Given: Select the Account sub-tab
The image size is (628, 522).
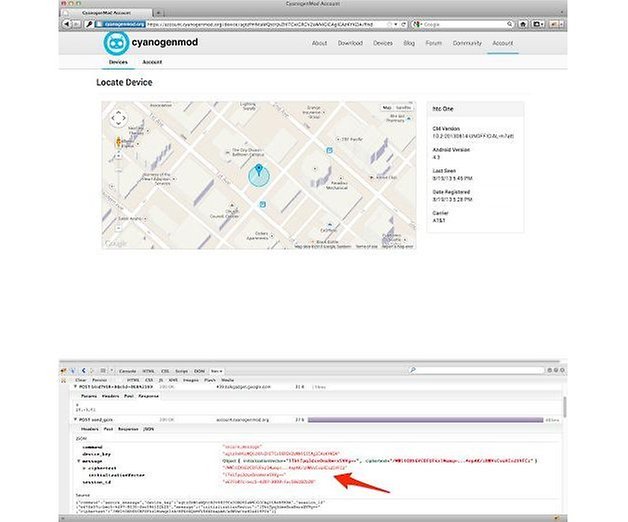Looking at the screenshot, I should pyautogui.click(x=152, y=62).
